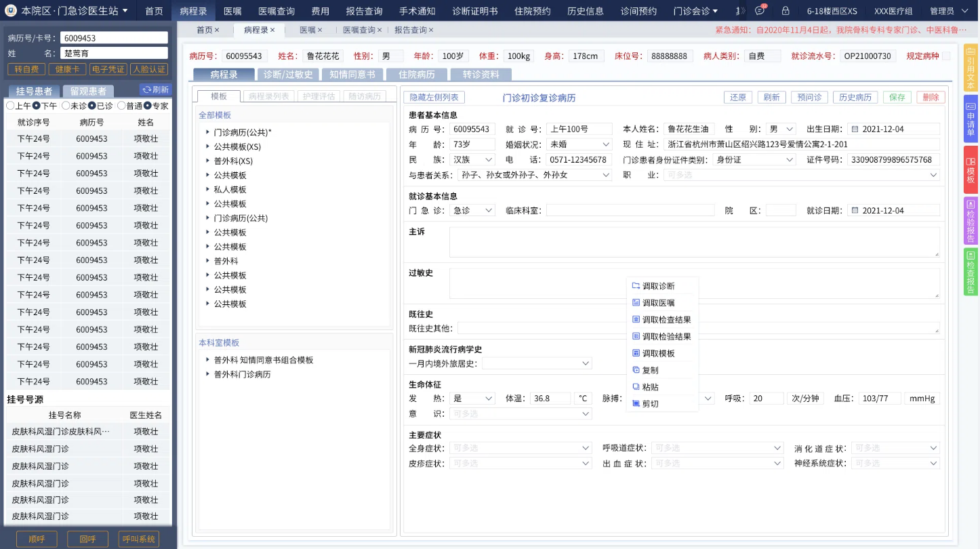Click the icon beside 调取检验结果
The height and width of the screenshot is (549, 980).
[x=636, y=336]
